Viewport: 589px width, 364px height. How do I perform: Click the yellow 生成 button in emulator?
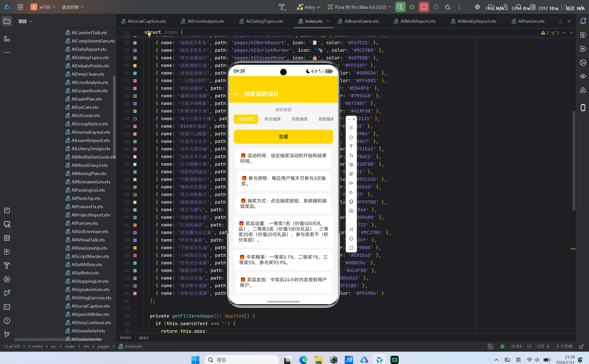(x=283, y=136)
